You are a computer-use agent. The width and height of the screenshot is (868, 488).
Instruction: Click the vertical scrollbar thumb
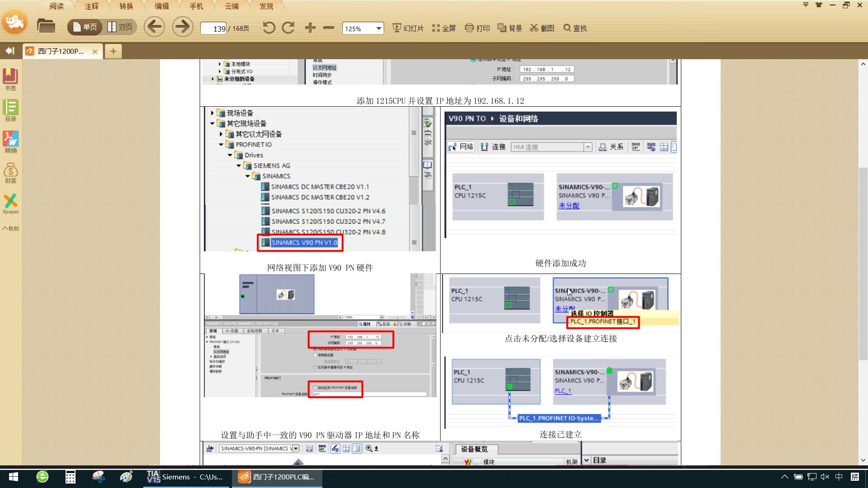point(863,263)
